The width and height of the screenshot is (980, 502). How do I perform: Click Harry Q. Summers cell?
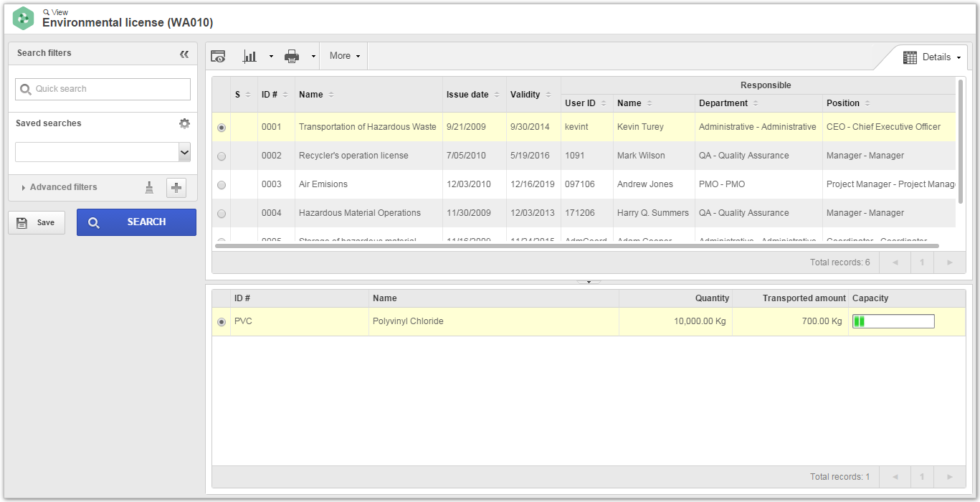coord(653,213)
